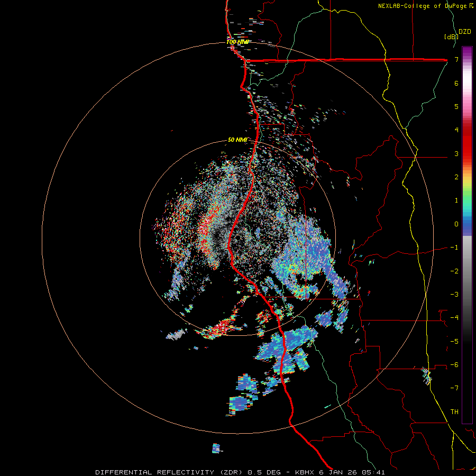The height and width of the screenshot is (476, 476).
Task: Click the -4 value on the scale
Action: click(x=454, y=318)
